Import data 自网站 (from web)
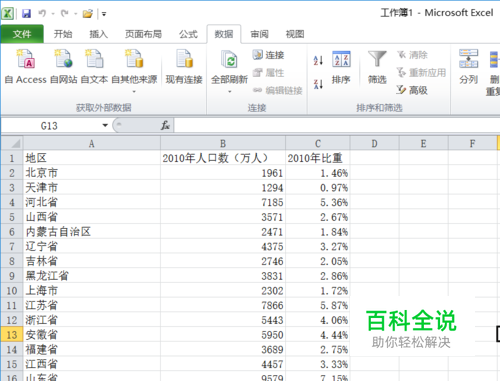Image resolution: width=500 pixels, height=381 pixels. (x=64, y=67)
